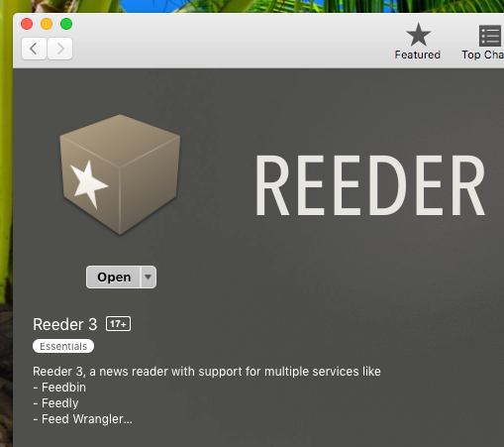Image resolution: width=504 pixels, height=447 pixels.
Task: Minimize the window with the yellow button
Action: tap(47, 24)
